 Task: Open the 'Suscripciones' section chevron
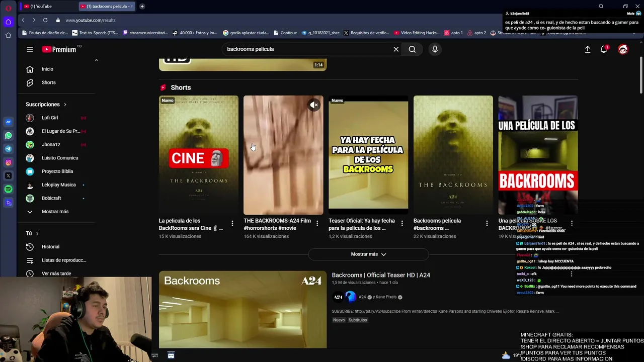pos(65,105)
